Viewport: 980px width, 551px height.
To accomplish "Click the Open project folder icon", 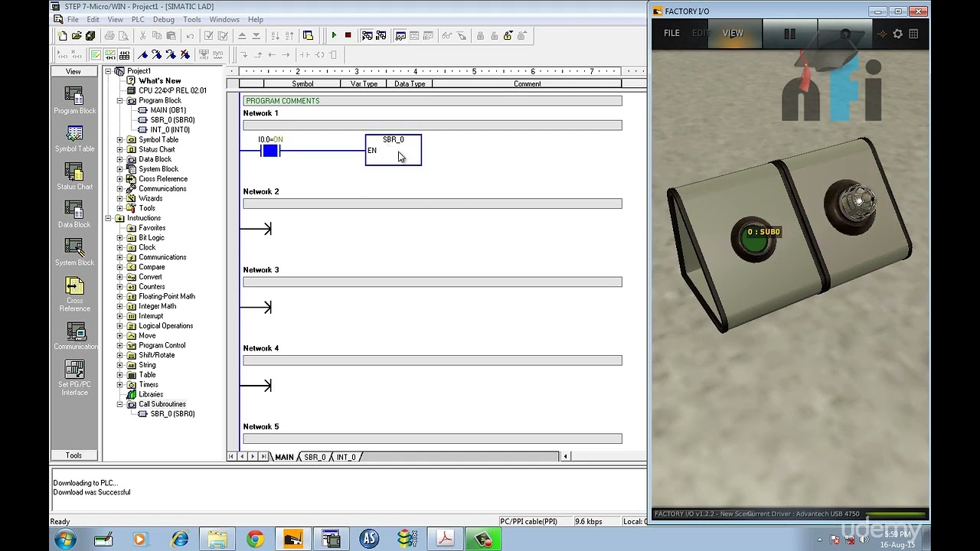I will tap(77, 36).
